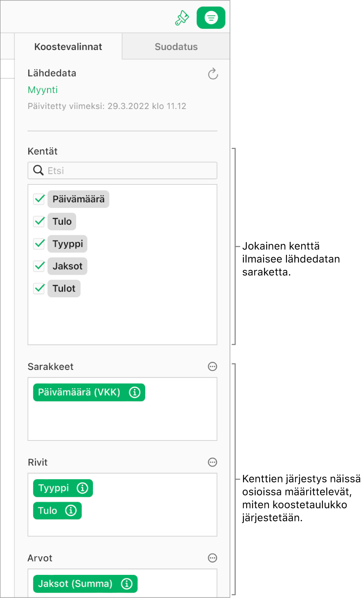This screenshot has width=364, height=598.
Task: Click the Tulot field tag
Action: 64,289
